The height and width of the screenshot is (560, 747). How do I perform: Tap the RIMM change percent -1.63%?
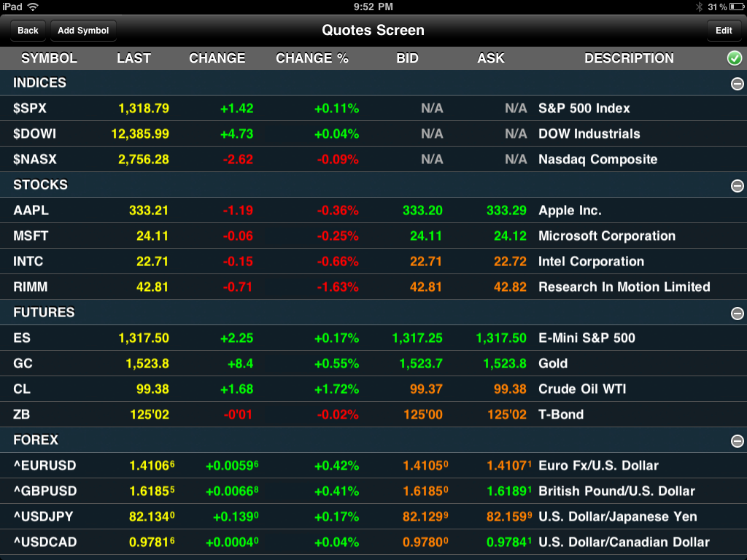point(338,287)
